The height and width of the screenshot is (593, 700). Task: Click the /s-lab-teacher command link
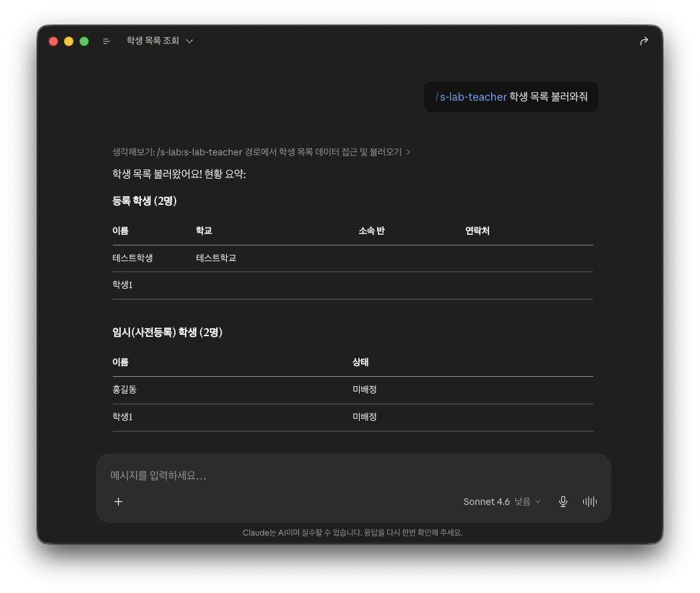tap(471, 97)
